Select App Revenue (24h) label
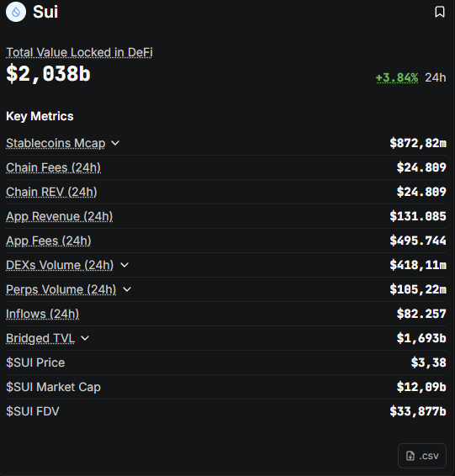Image resolution: width=455 pixels, height=476 pixels. pyautogui.click(x=60, y=216)
